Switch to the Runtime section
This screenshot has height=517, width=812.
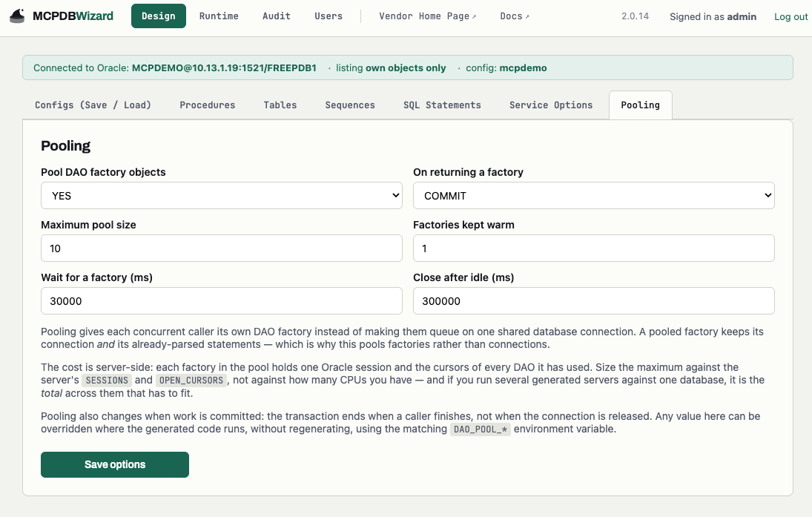click(219, 16)
